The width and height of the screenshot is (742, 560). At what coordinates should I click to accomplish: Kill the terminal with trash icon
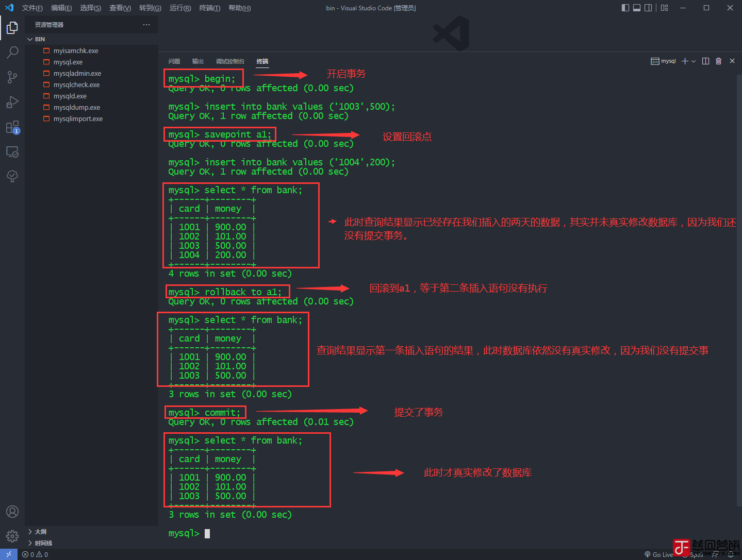pos(718,61)
